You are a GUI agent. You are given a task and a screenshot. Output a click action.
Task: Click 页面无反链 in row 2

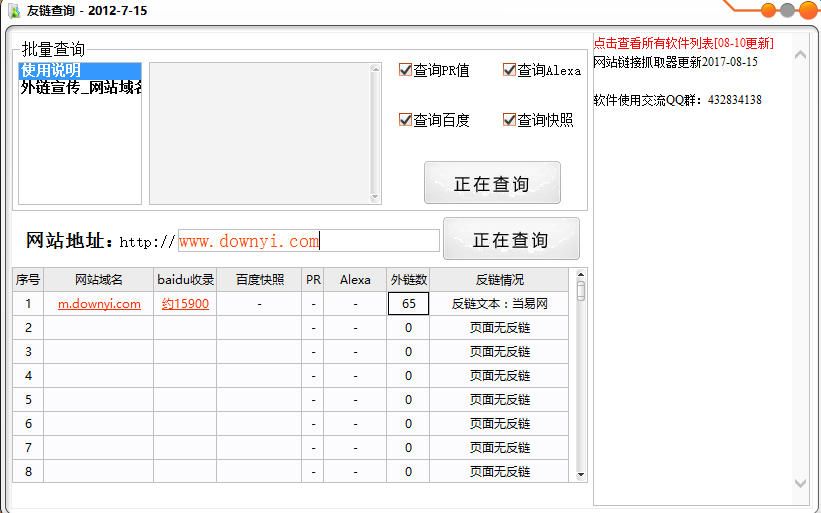499,328
